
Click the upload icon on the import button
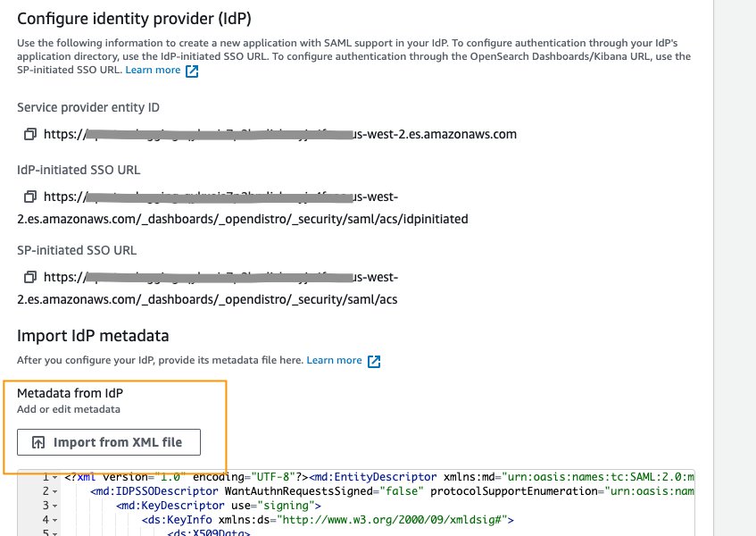pos(38,442)
